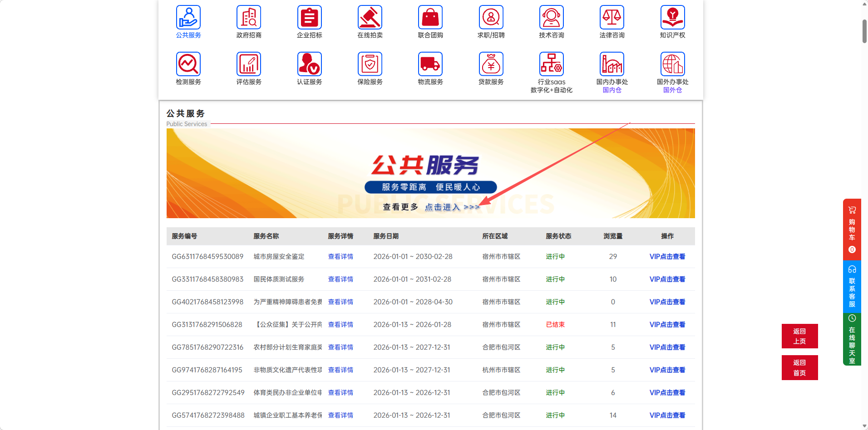
Task: Click VIP点击查看 for 国民体质测试服务 row
Action: click(667, 279)
